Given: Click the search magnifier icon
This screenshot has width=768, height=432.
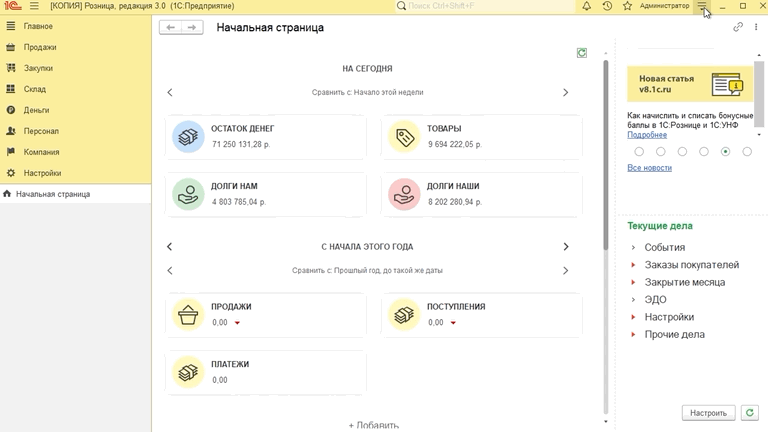Looking at the screenshot, I should (x=401, y=6).
